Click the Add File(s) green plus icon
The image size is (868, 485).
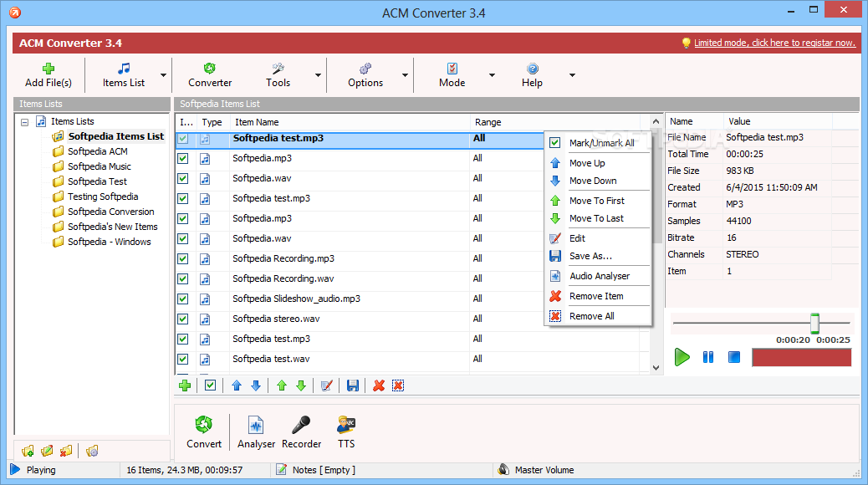tap(49, 69)
